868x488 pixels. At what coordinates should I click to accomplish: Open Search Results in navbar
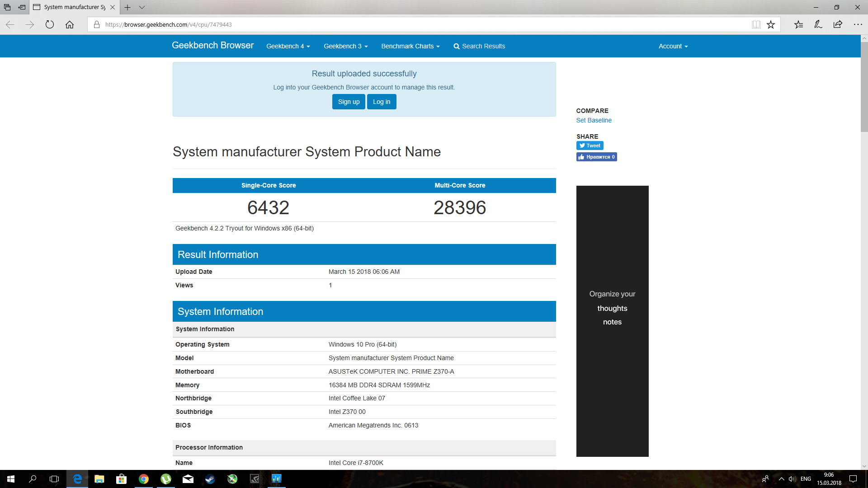[479, 46]
